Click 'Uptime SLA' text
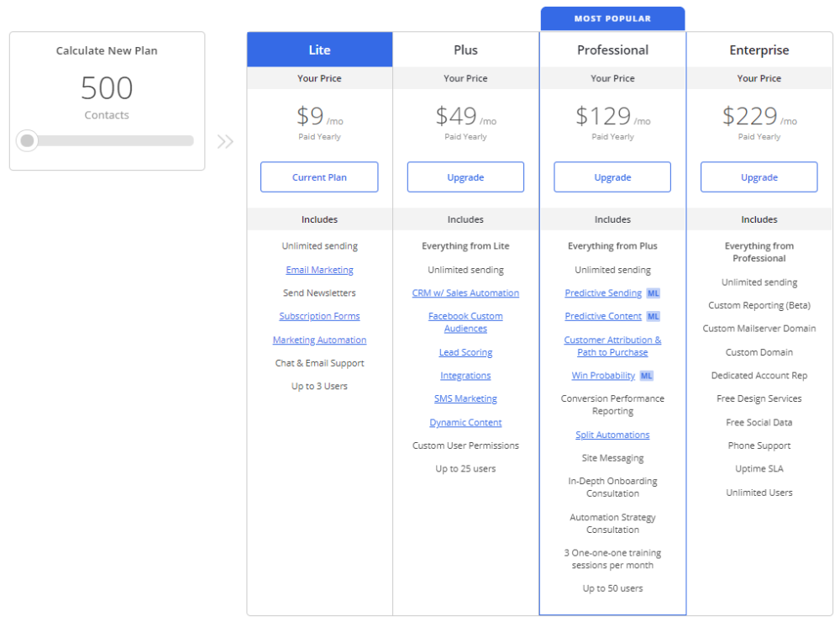Viewport: 840px width, 622px height. tap(759, 469)
